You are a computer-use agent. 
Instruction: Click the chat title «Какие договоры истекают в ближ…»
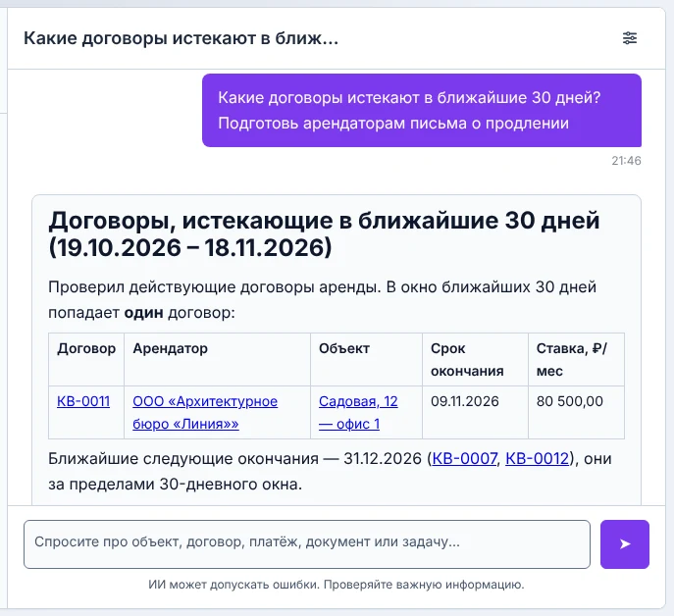click(x=181, y=38)
